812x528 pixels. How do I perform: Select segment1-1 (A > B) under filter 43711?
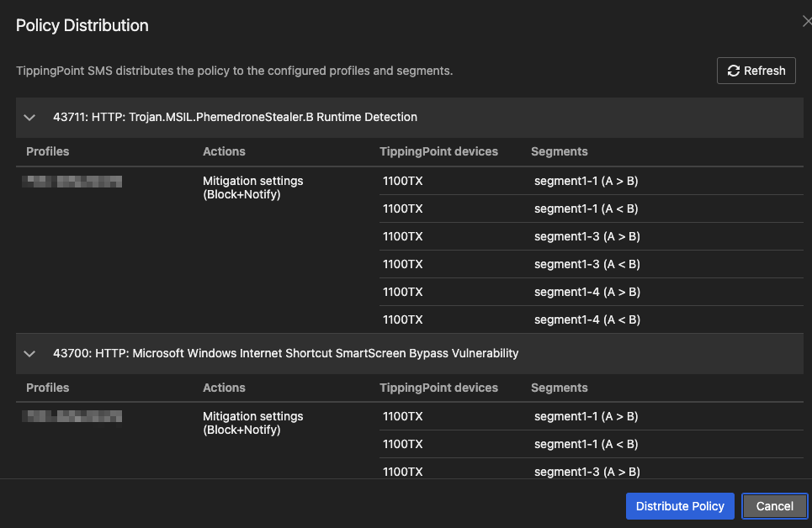pos(586,181)
